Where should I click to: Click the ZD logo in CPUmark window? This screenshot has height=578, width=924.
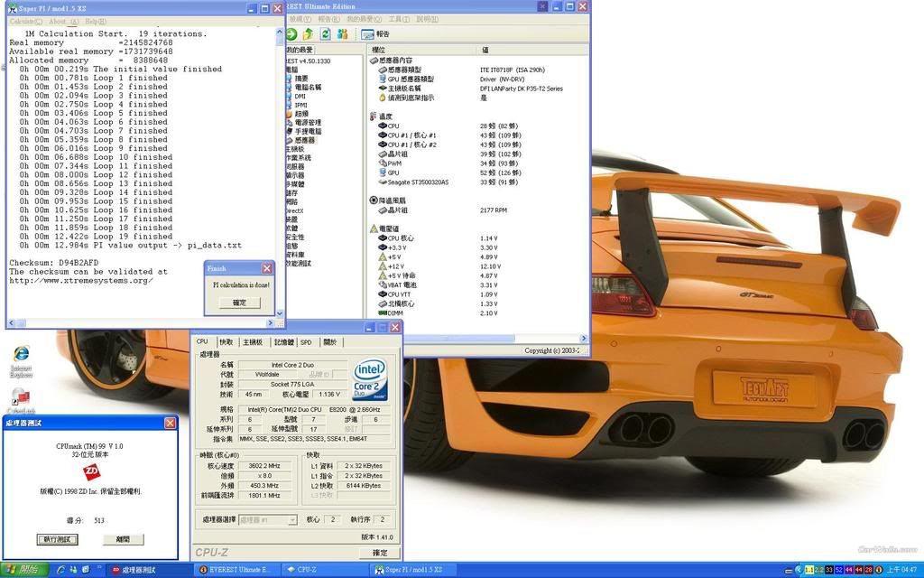coord(90,471)
